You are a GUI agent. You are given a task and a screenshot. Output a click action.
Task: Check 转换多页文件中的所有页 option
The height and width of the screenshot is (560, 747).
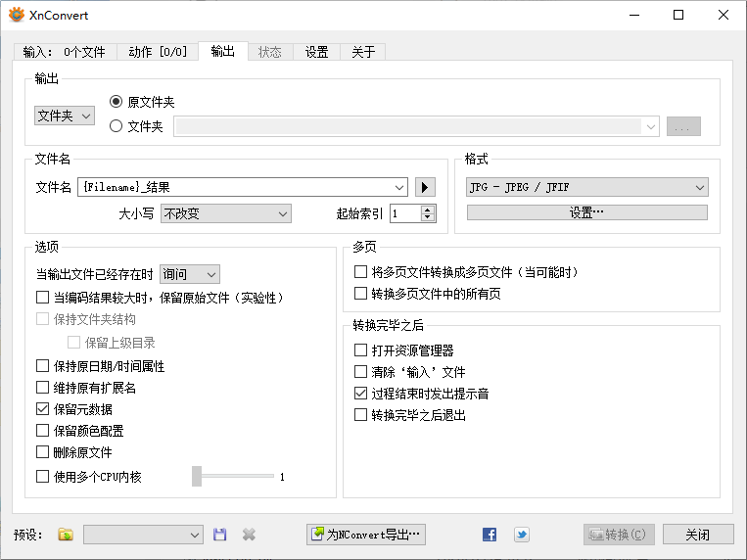(x=360, y=293)
